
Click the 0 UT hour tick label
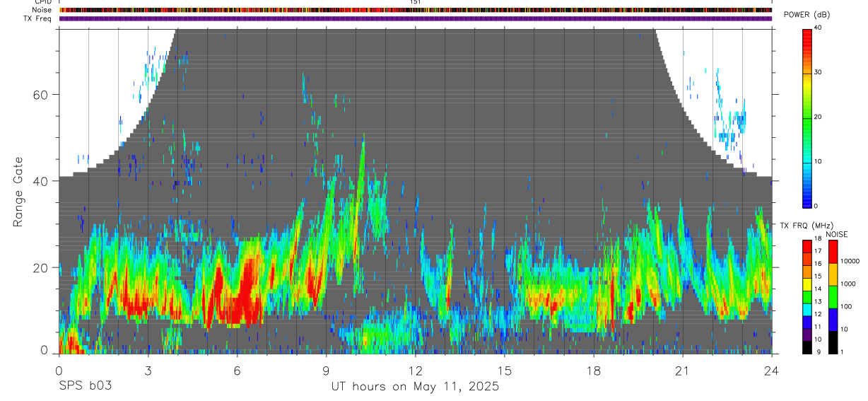click(x=59, y=371)
